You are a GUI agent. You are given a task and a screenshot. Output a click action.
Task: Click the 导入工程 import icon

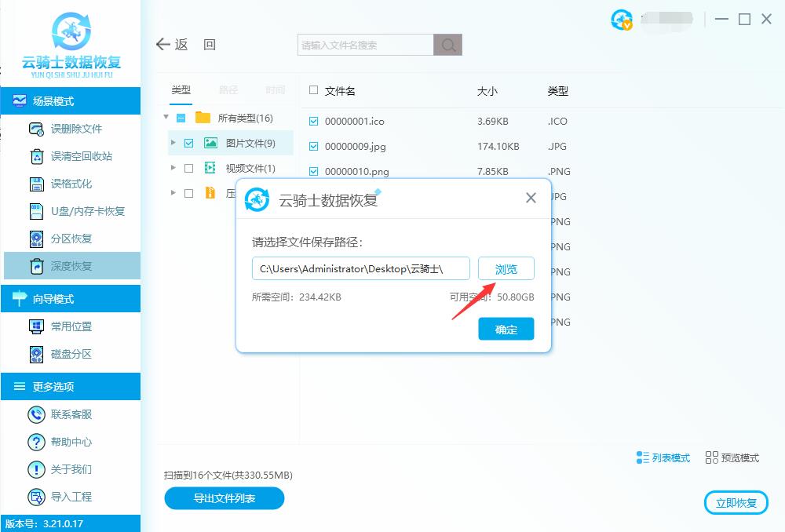(36, 497)
